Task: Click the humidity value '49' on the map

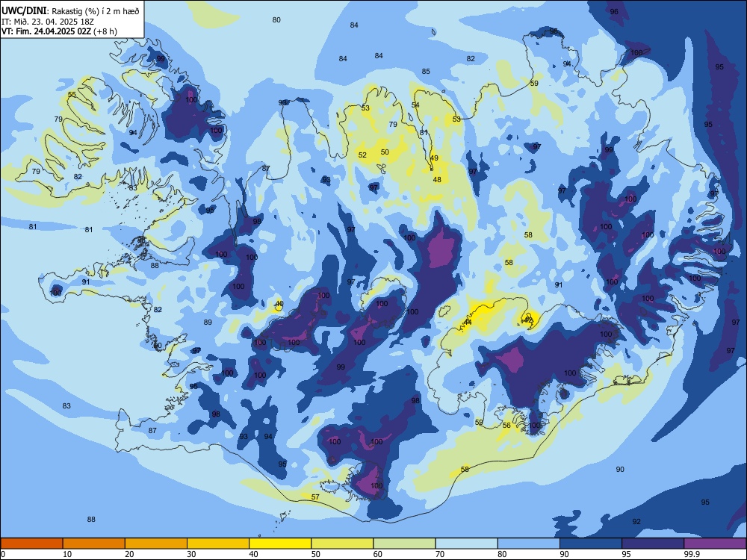Action: (x=434, y=158)
